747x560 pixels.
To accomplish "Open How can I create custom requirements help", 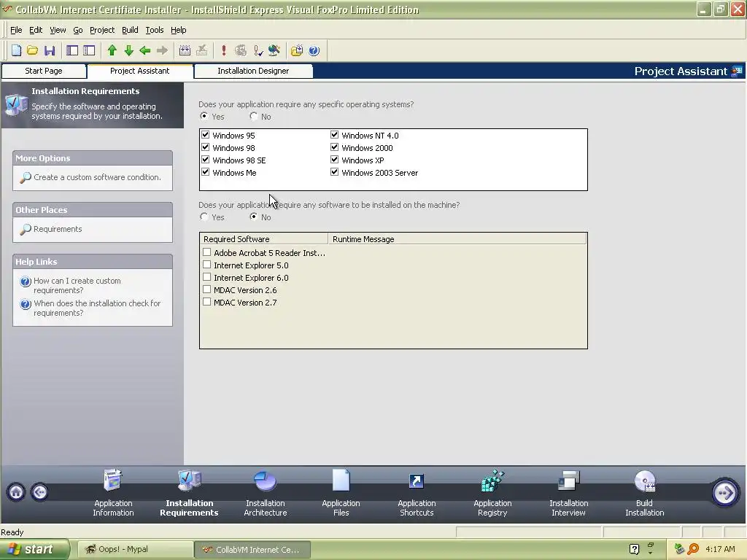I will [x=77, y=286].
